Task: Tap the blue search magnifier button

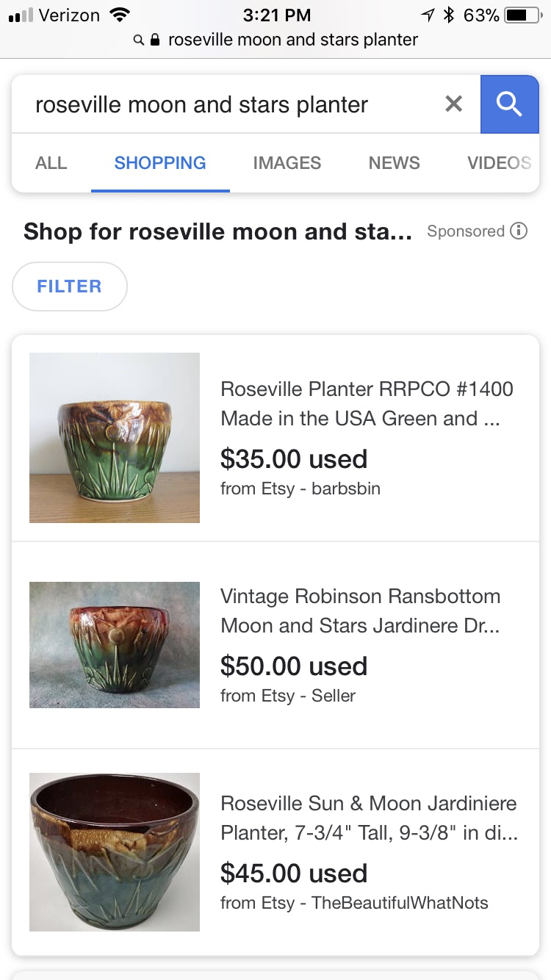Action: pyautogui.click(x=509, y=104)
